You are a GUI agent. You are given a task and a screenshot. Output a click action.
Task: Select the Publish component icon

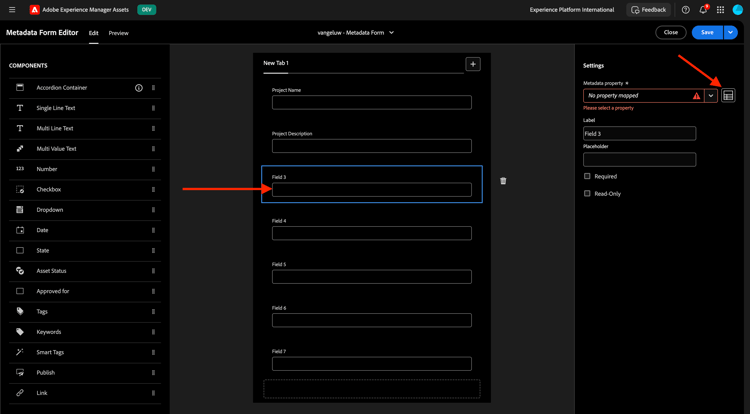pos(20,372)
